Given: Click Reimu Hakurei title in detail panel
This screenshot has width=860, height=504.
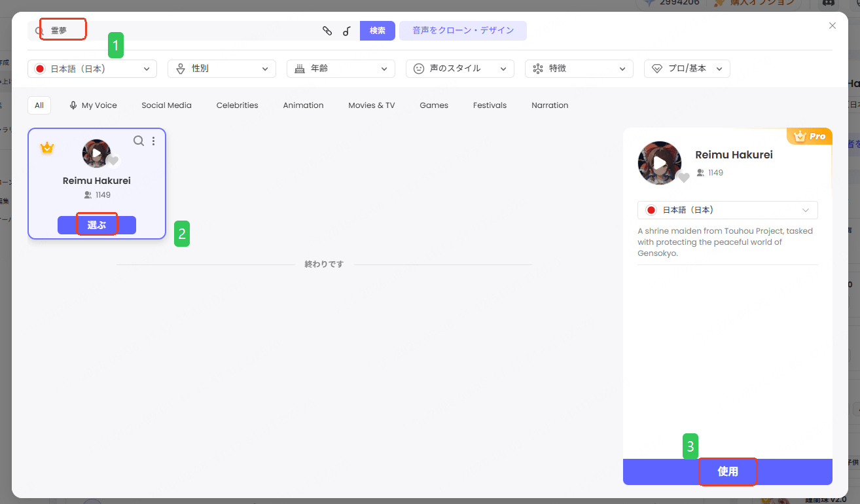Looking at the screenshot, I should click(x=734, y=155).
